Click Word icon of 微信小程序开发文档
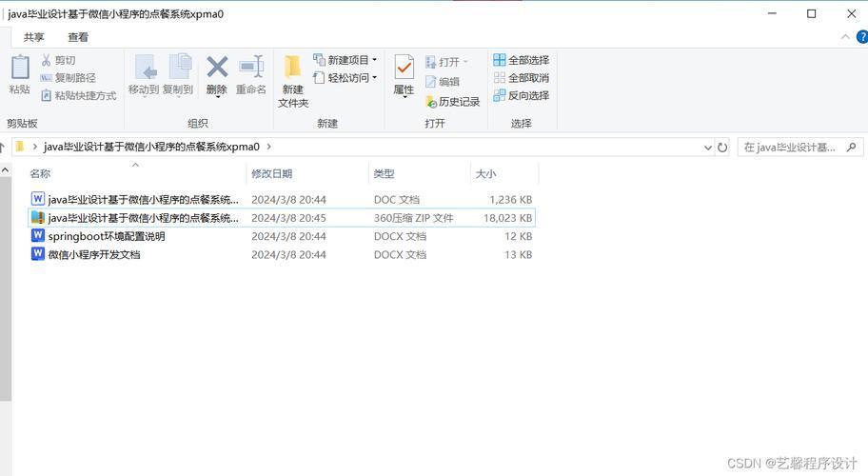The width and height of the screenshot is (868, 476). [x=38, y=254]
